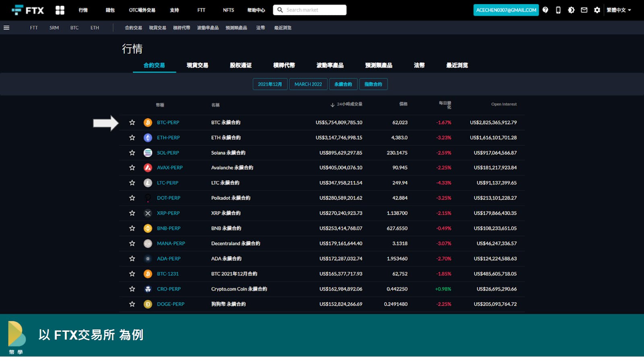Filter by 2021年12月 contracts
The height and width of the screenshot is (362, 644).
270,84
